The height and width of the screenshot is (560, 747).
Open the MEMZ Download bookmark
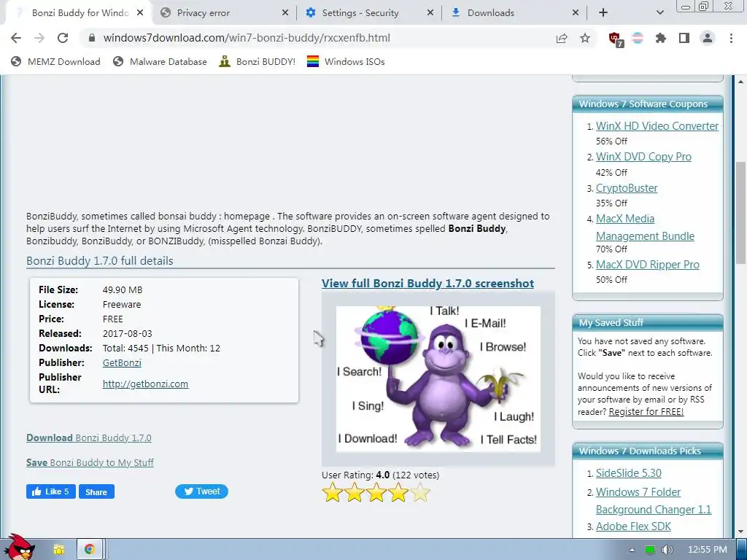pyautogui.click(x=55, y=61)
